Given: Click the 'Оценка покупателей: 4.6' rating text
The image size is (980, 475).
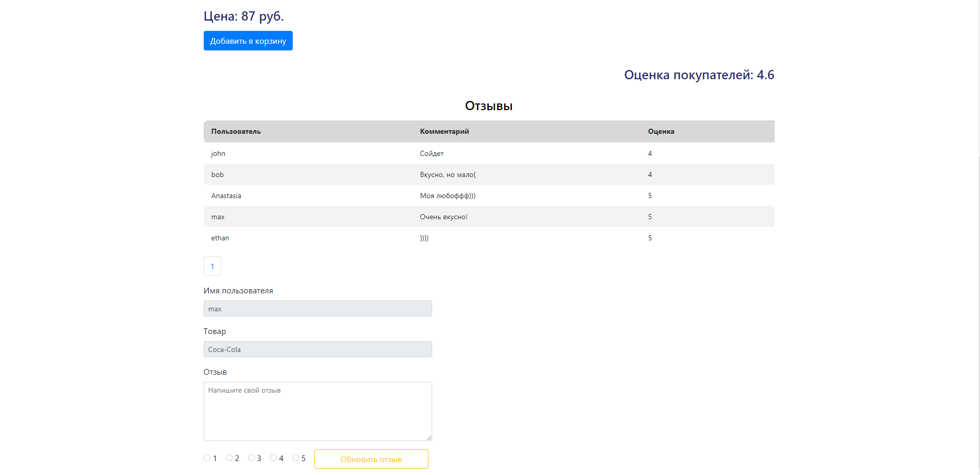Looking at the screenshot, I should (x=699, y=75).
